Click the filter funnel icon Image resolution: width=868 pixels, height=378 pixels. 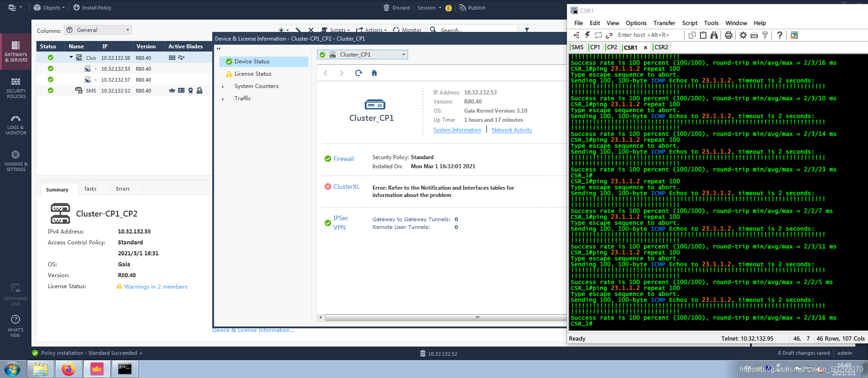527,30
